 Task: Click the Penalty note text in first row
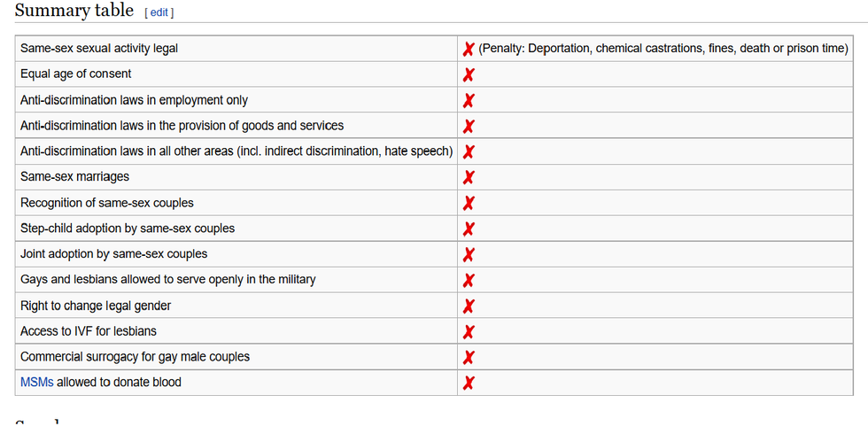pos(663,49)
